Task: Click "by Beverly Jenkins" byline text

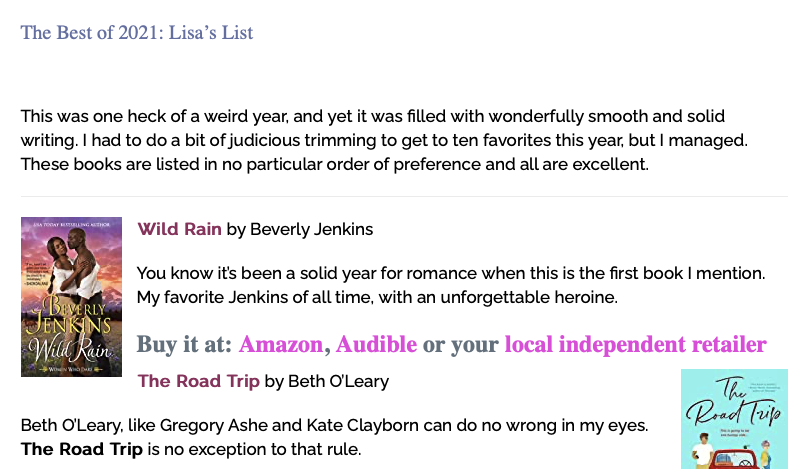Action: point(300,229)
